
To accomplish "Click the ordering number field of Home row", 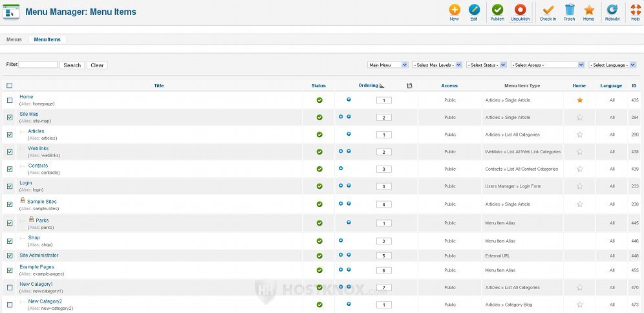I will 384,100.
